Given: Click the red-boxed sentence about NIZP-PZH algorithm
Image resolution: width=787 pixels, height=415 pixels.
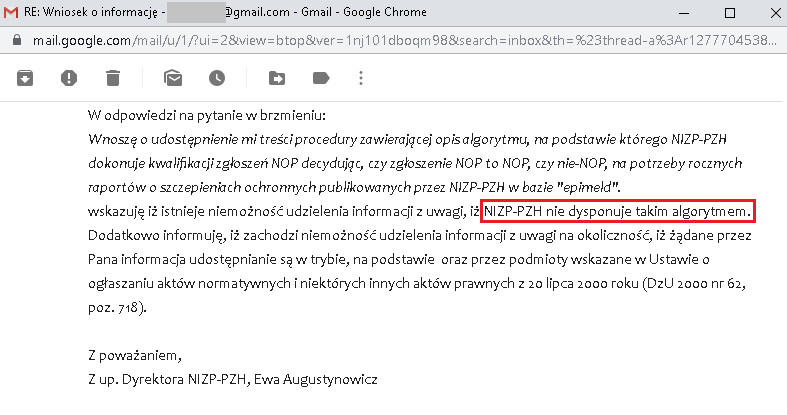Looking at the screenshot, I should point(617,212).
